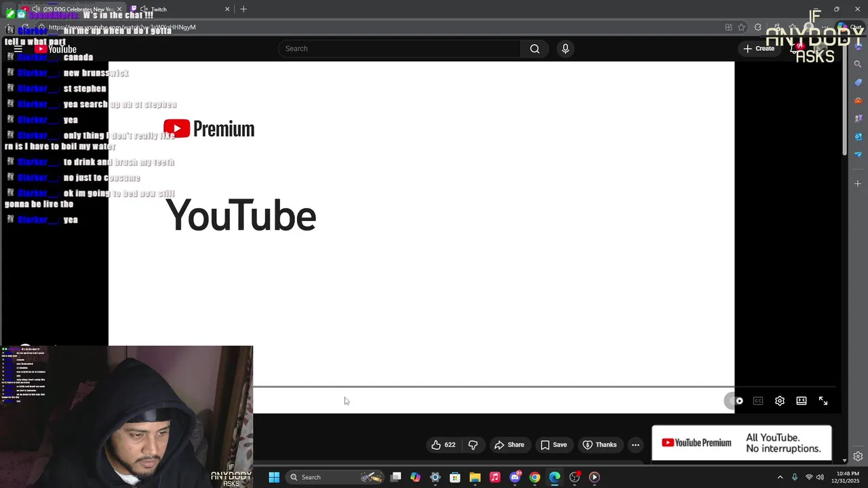Save the video to a playlist
Image resolution: width=868 pixels, height=488 pixels.
(x=553, y=445)
